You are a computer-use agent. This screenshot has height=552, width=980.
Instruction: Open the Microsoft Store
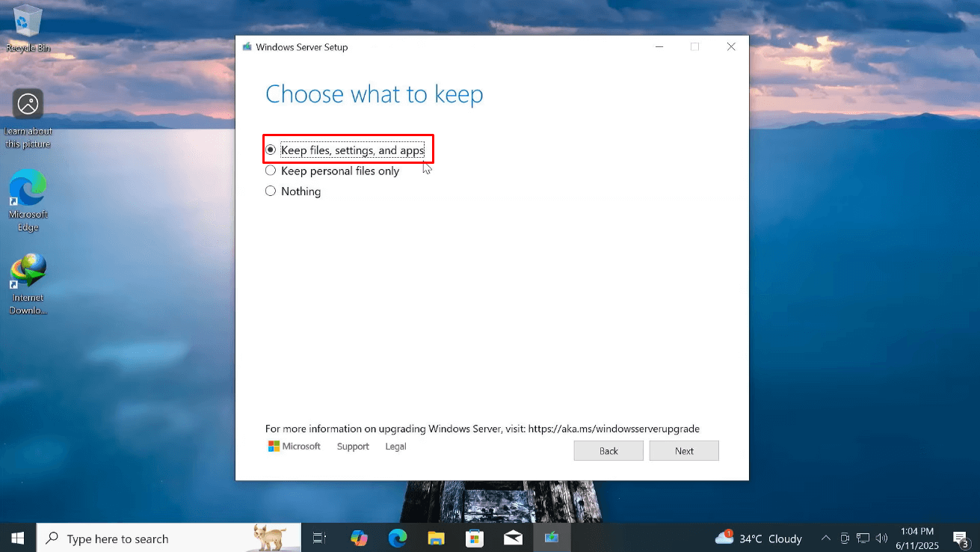(x=475, y=538)
